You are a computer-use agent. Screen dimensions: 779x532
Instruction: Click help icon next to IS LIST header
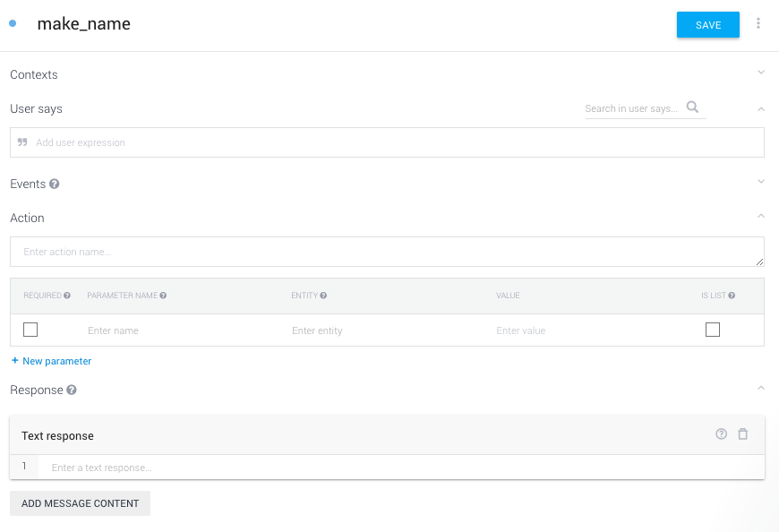coord(732,296)
